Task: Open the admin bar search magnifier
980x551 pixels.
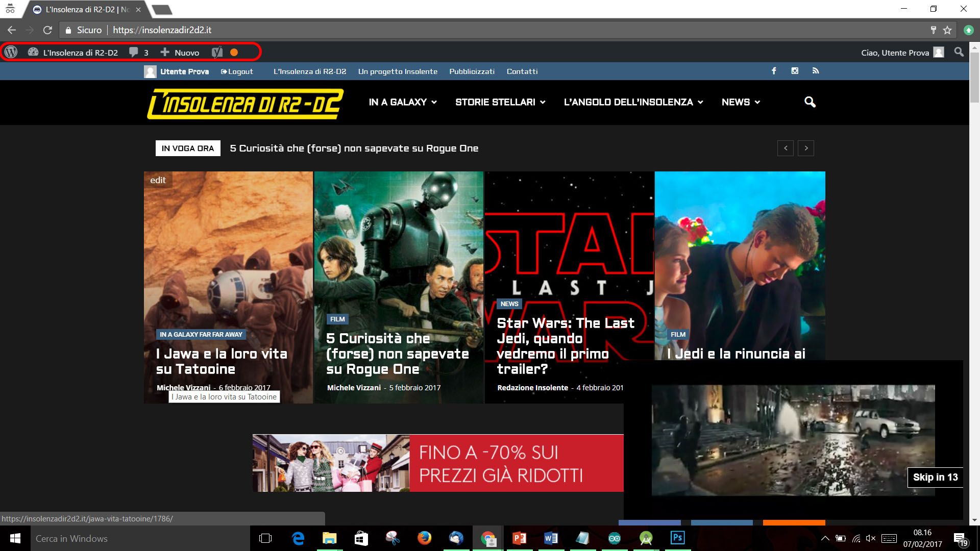Action: (959, 52)
